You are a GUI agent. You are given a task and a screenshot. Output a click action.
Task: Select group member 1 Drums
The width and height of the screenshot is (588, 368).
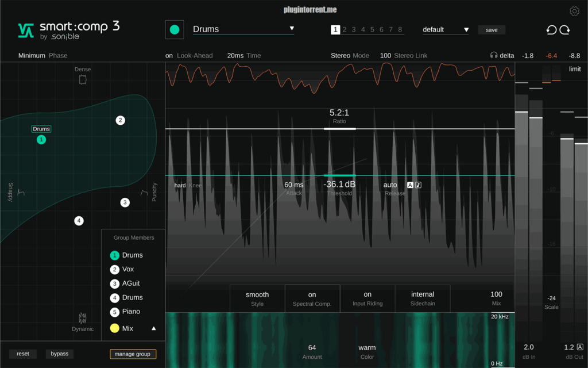click(x=127, y=255)
